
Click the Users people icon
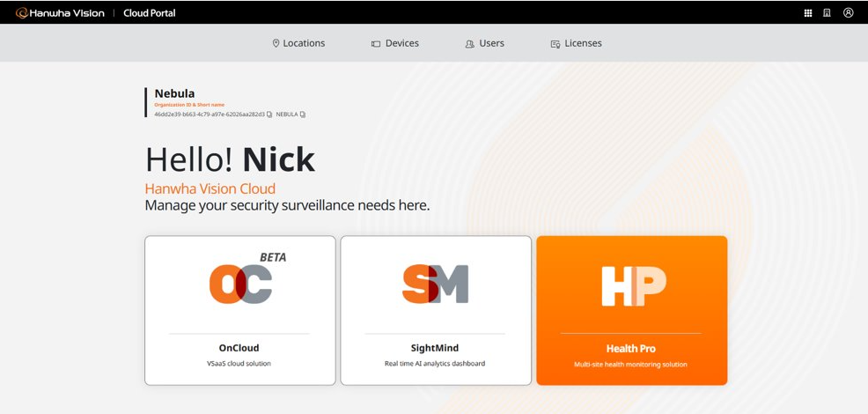click(470, 44)
